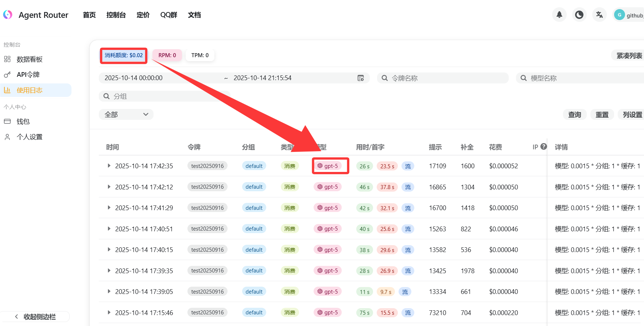Click cost $0.000052
This screenshot has width=644, height=326.
pyautogui.click(x=503, y=166)
